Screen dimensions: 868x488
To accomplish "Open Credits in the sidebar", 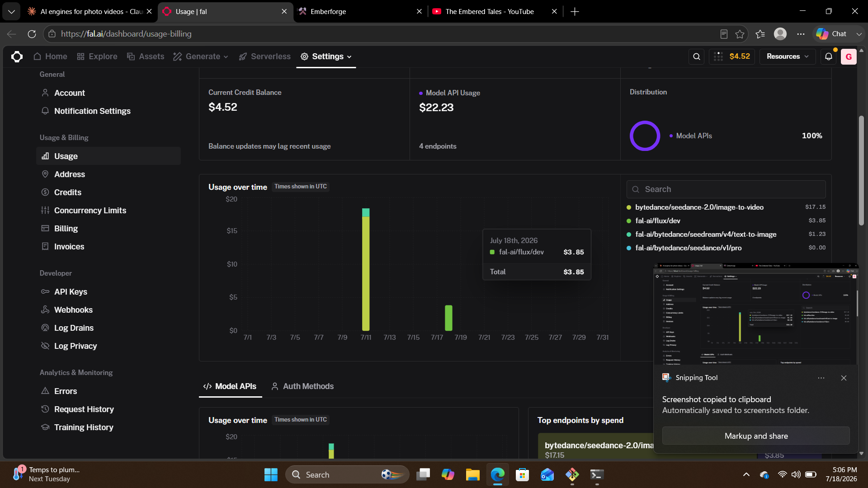I will [x=108, y=192].
